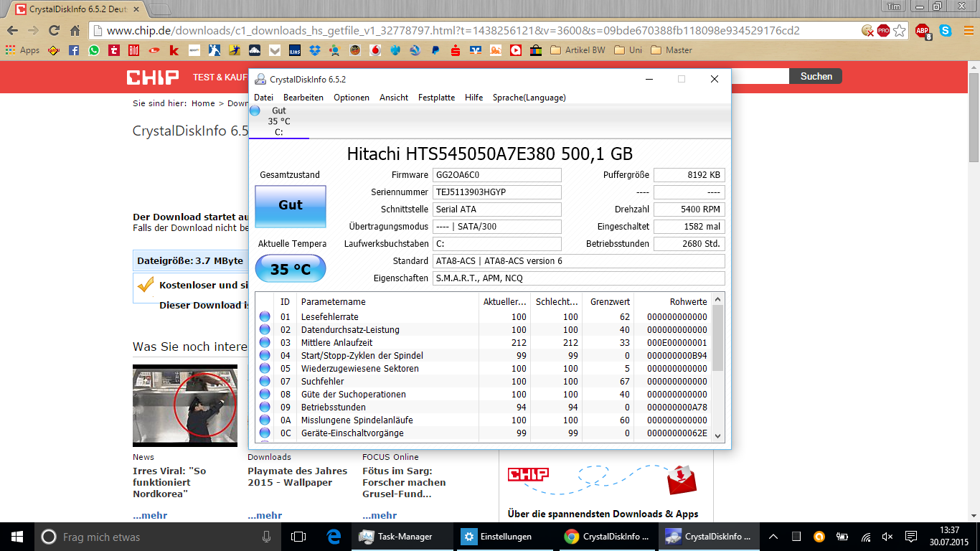This screenshot has height=551, width=980.
Task: Click the Suchen button on chip.de
Action: click(816, 77)
